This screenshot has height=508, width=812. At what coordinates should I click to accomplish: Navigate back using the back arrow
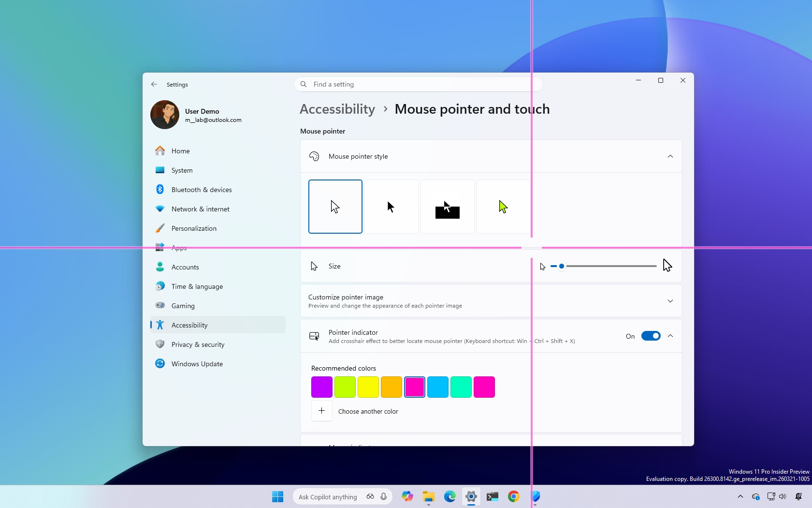click(x=154, y=84)
